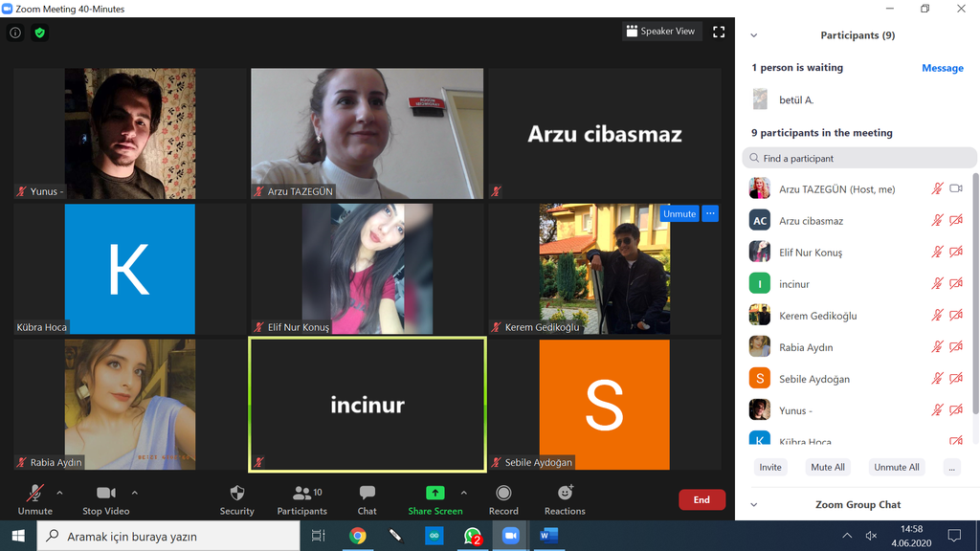Open the Reactions menu
Image resolution: width=980 pixels, height=551 pixels.
(565, 498)
